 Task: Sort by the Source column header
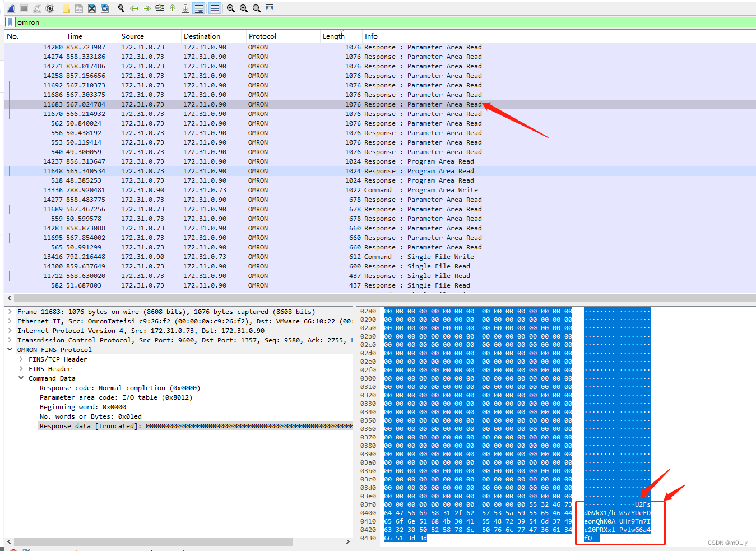[150, 36]
